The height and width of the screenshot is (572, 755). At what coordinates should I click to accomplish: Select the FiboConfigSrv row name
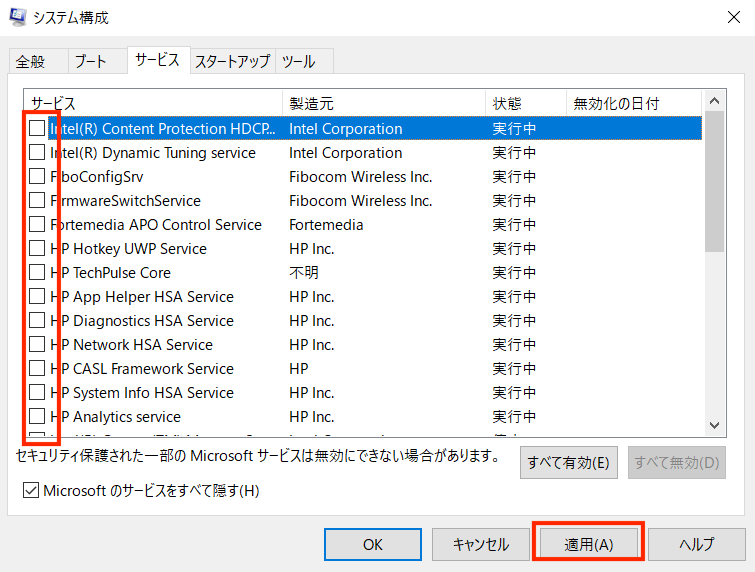[x=96, y=177]
